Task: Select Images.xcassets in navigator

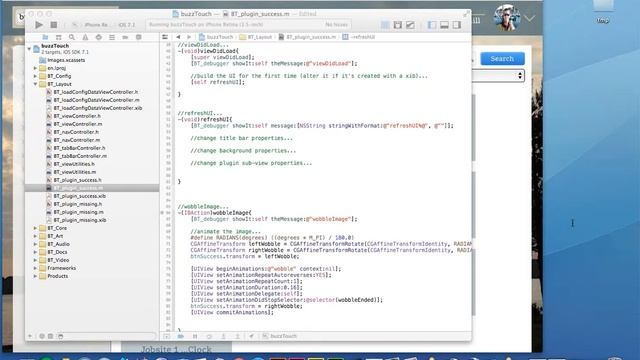Action: point(62,60)
